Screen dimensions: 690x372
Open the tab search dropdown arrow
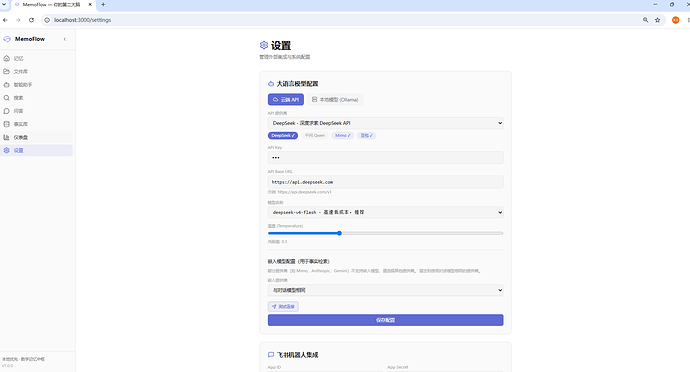[x=4, y=4]
